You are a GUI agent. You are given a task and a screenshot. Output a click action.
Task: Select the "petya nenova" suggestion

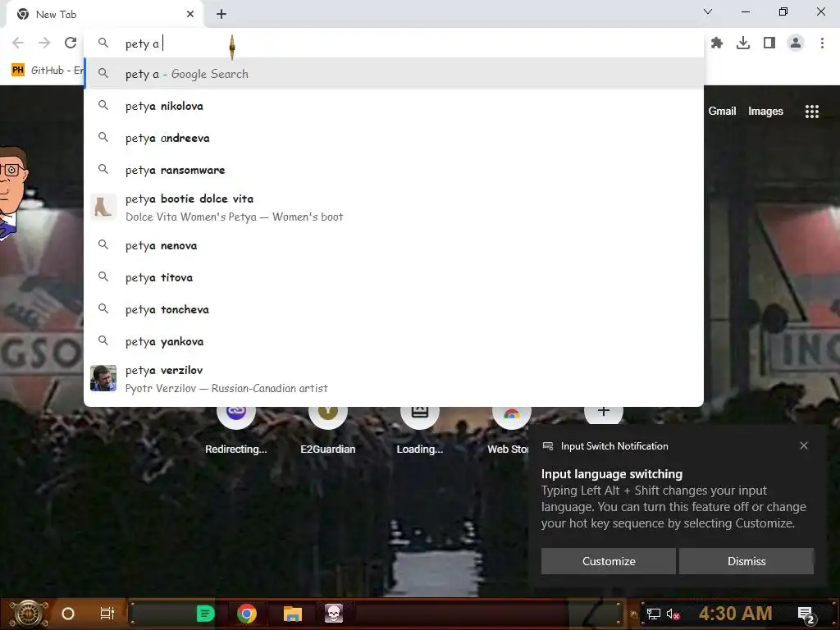394,245
